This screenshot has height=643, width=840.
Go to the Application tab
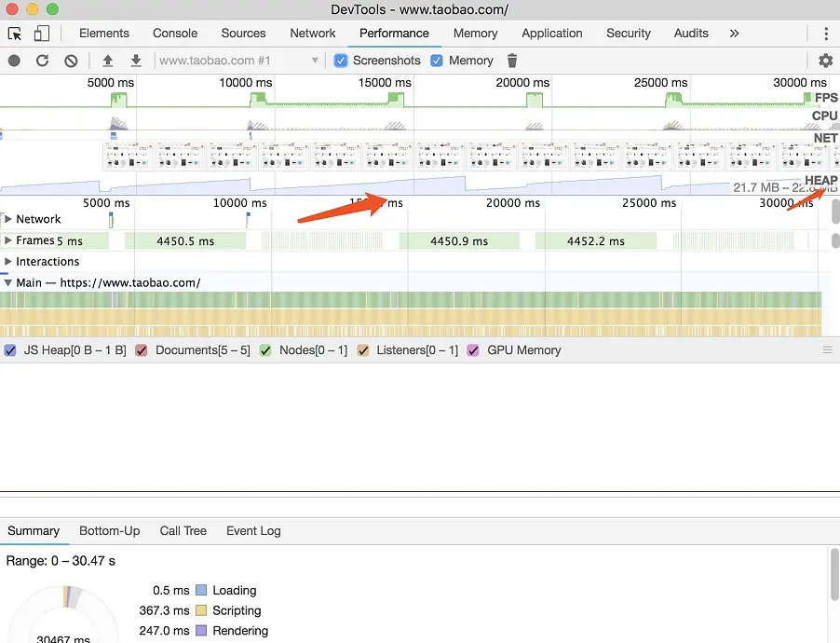point(552,34)
